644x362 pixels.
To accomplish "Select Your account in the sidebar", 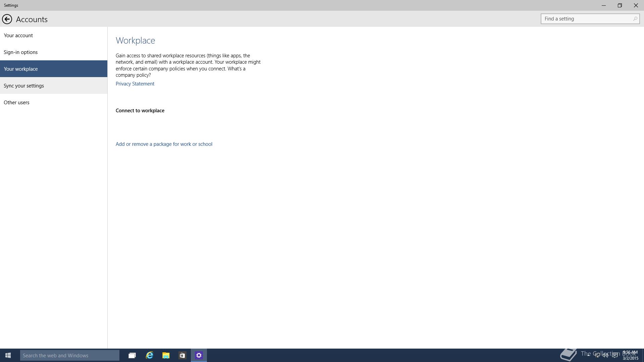I will tap(54, 35).
